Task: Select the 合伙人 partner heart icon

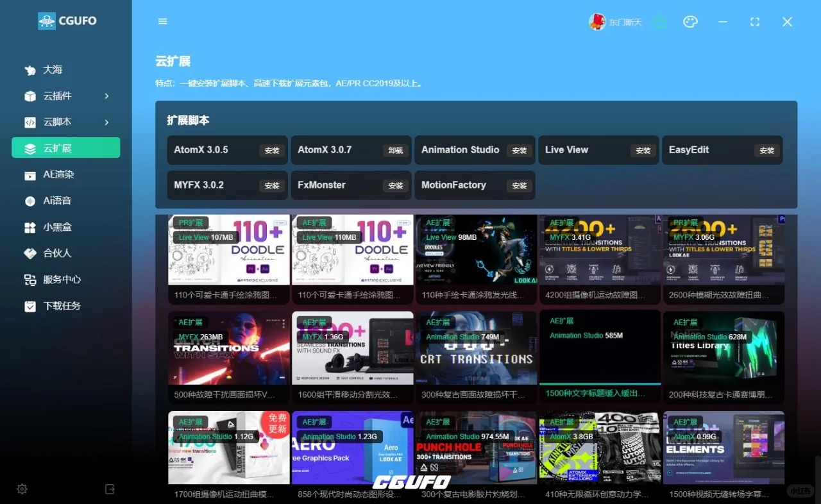Action: 31,253
